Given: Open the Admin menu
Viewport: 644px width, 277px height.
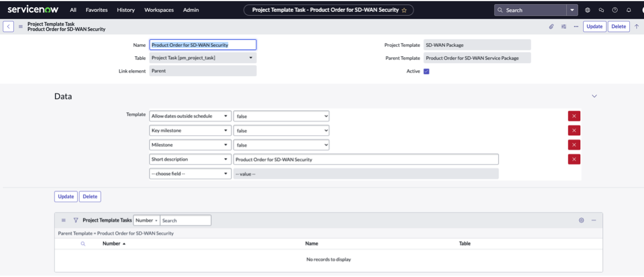Looking at the screenshot, I should point(191,10).
